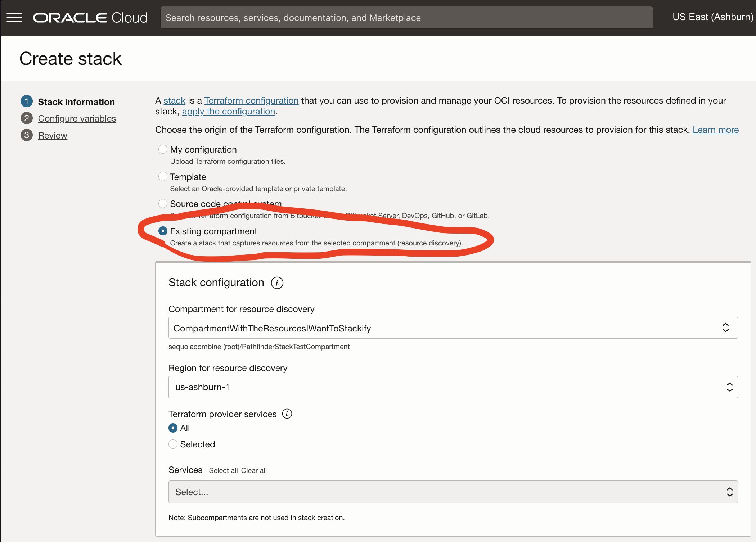Click Select all services

(x=223, y=470)
